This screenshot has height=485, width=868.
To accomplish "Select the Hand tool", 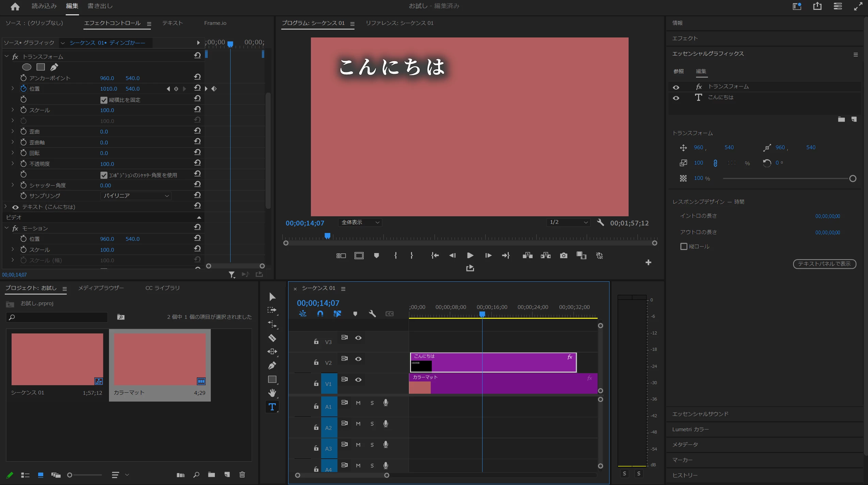I will tap(272, 393).
